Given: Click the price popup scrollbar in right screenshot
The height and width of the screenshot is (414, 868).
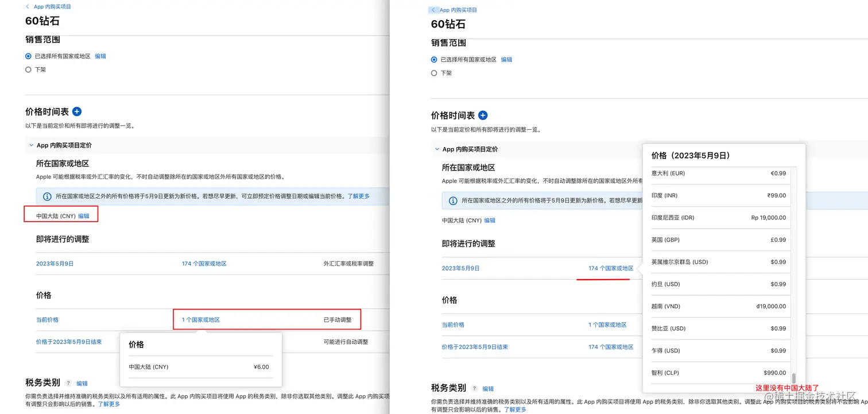Looking at the screenshot, I should click(794, 378).
